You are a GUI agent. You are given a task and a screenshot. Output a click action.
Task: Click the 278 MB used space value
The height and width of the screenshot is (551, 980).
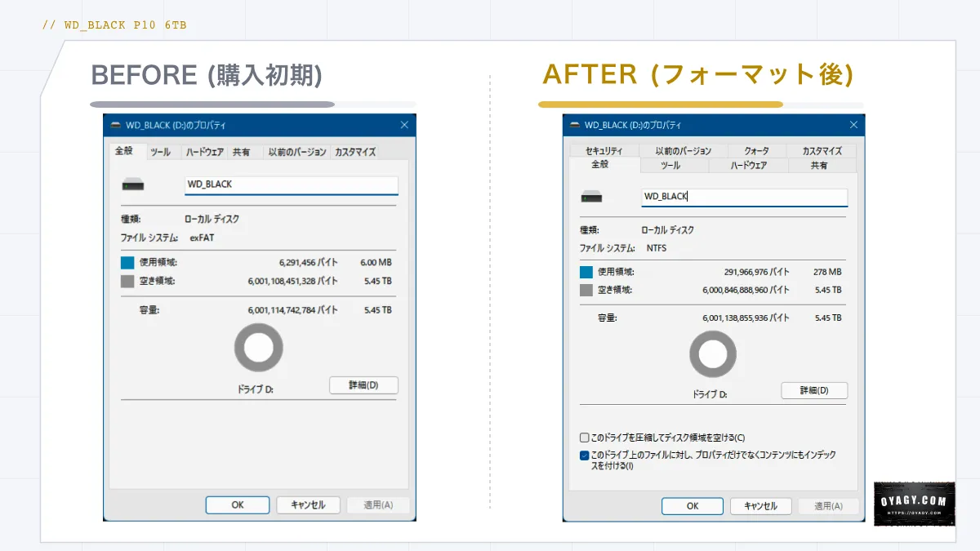(x=827, y=272)
